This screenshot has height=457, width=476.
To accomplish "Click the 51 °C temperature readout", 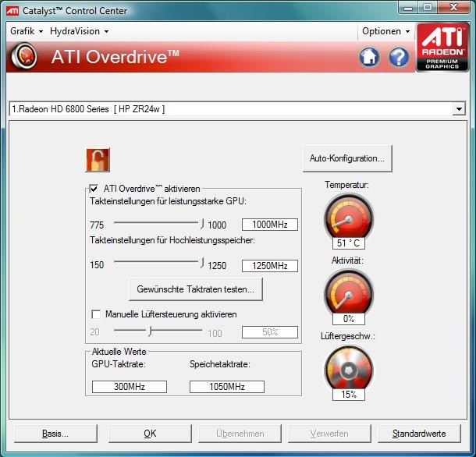I will click(349, 243).
